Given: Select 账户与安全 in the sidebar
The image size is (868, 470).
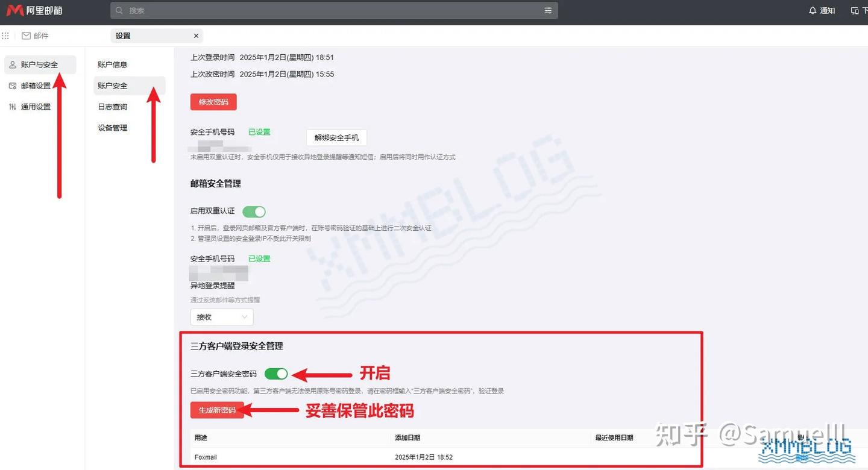Looking at the screenshot, I should pos(39,64).
